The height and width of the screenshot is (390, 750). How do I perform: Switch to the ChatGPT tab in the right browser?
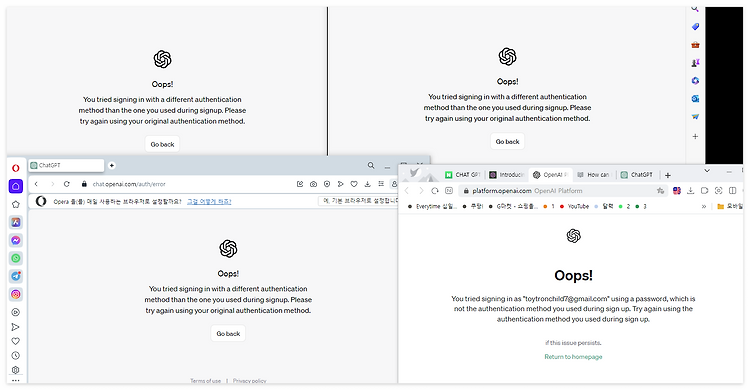pos(637,175)
